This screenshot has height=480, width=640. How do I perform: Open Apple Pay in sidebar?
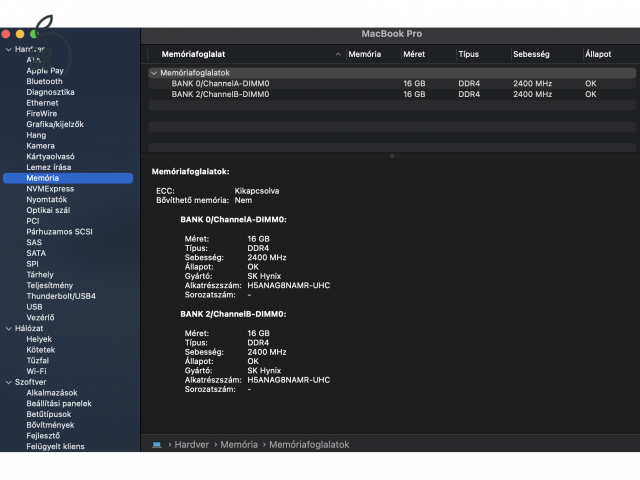point(45,71)
